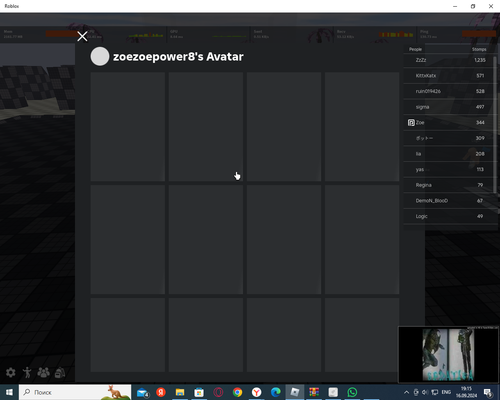Screen dimensions: 500x400
Task: Open the volume control in tray
Action: pos(425,392)
